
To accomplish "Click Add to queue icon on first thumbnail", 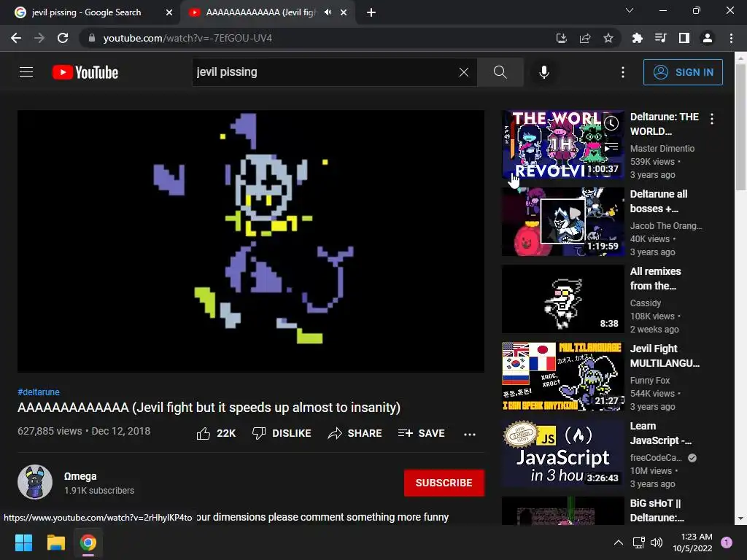I will [x=611, y=147].
